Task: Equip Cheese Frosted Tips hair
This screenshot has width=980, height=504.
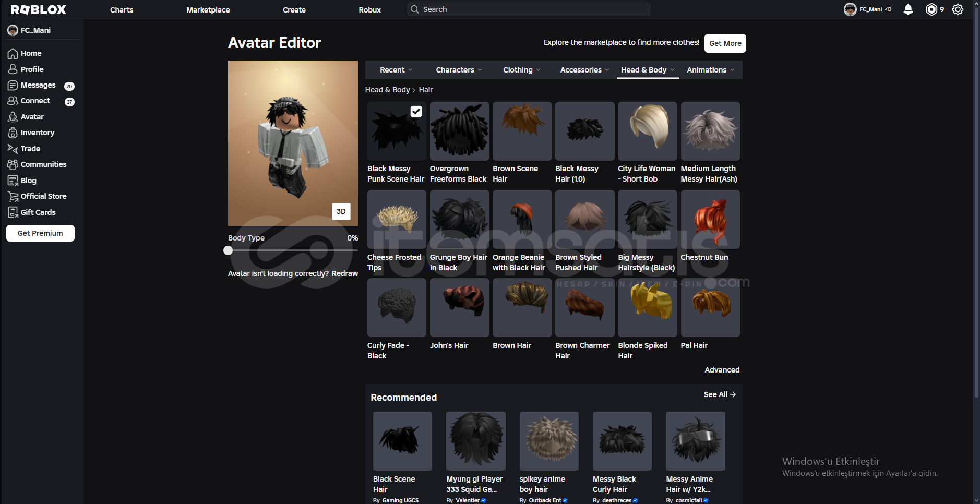Action: coord(397,219)
